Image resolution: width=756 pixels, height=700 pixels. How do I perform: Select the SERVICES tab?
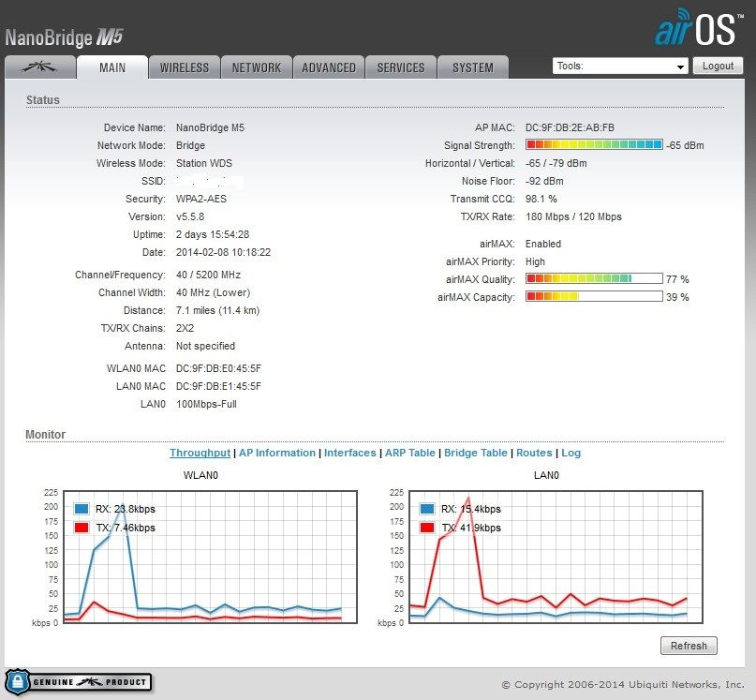401,67
